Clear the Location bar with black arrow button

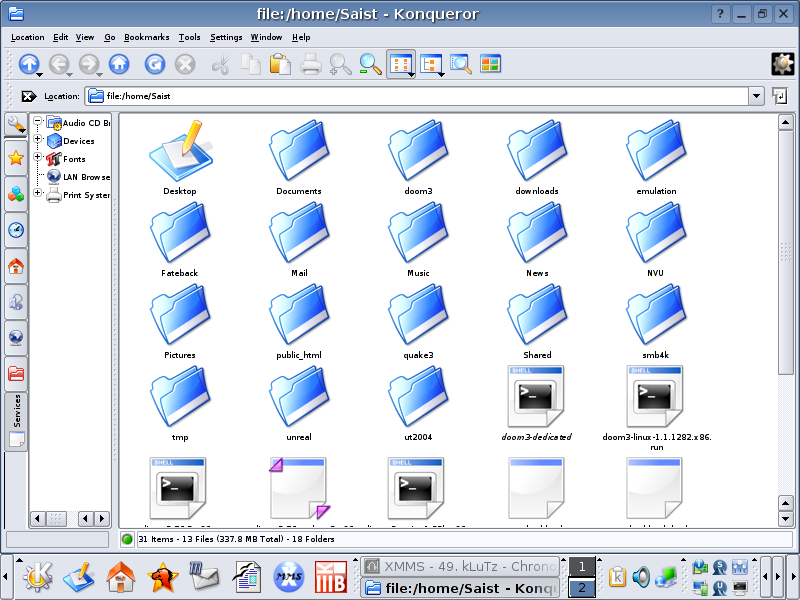(28, 96)
